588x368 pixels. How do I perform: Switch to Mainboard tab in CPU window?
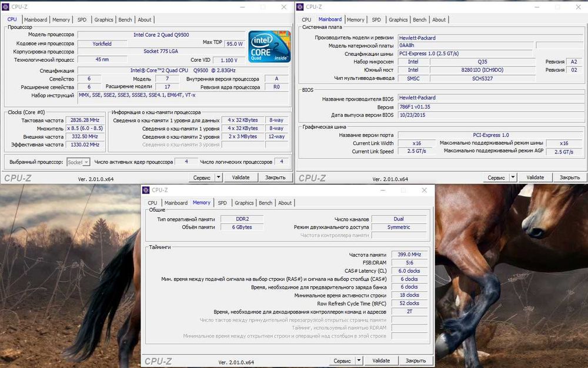coord(36,19)
